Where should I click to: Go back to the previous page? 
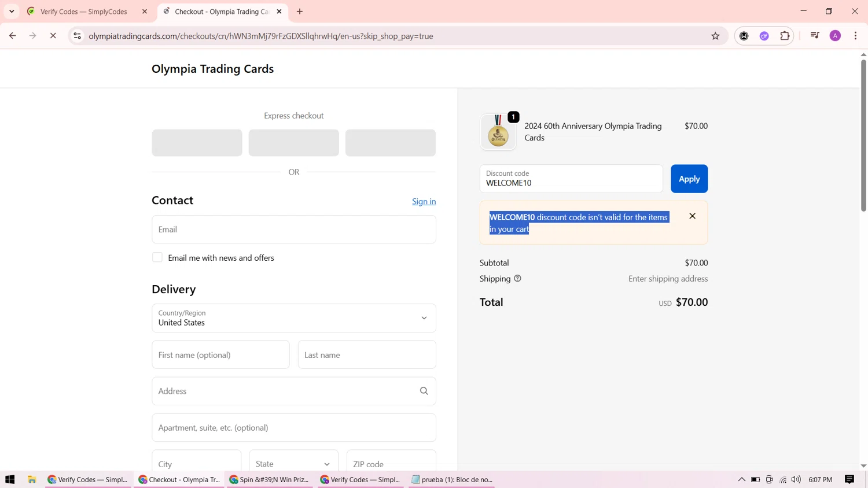pyautogui.click(x=12, y=36)
